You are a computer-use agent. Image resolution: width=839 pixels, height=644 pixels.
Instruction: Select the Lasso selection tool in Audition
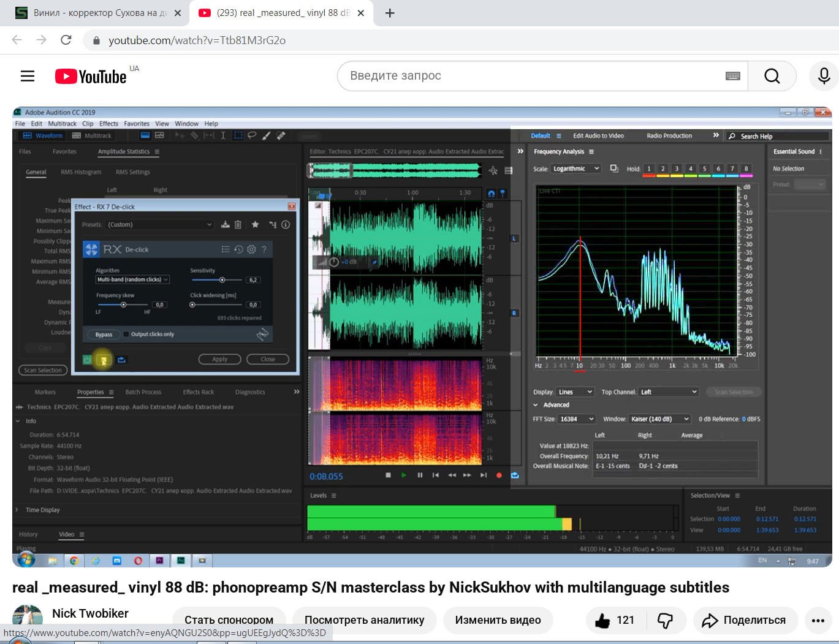(252, 135)
